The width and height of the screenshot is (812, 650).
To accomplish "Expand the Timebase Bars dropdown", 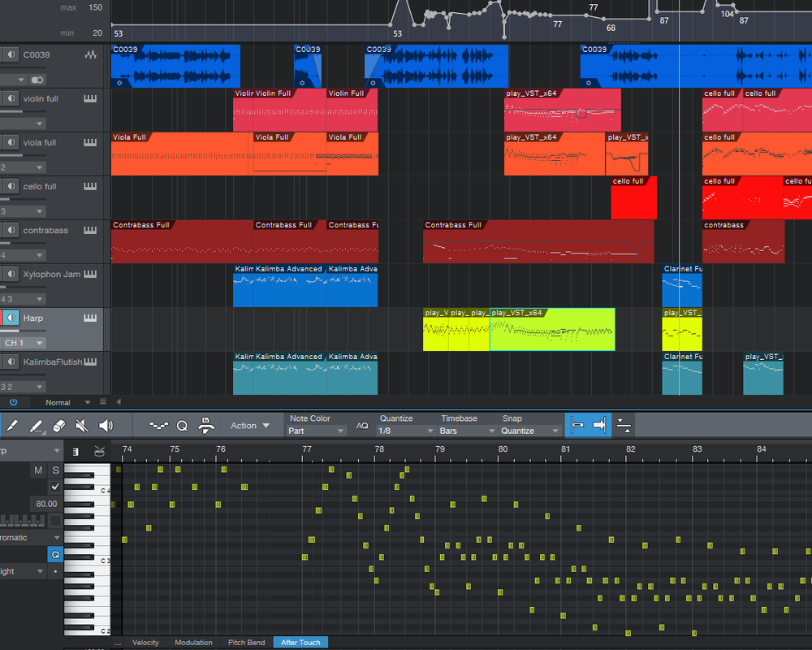I will [467, 431].
